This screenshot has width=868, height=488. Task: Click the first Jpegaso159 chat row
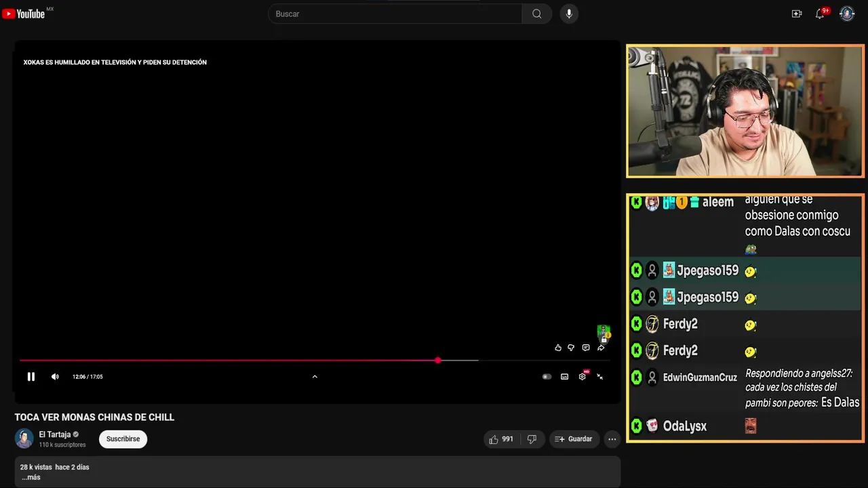pos(745,270)
